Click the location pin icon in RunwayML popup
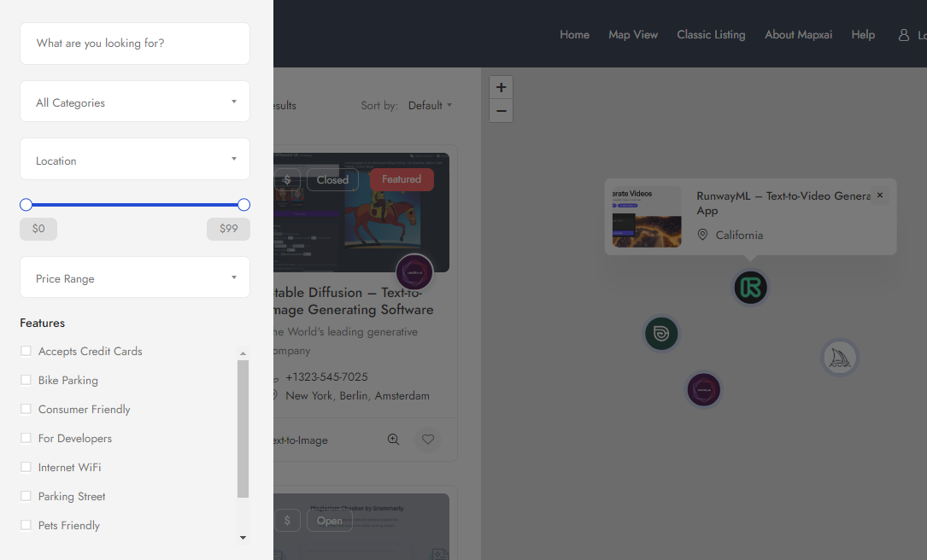The width and height of the screenshot is (927, 560). (x=702, y=235)
